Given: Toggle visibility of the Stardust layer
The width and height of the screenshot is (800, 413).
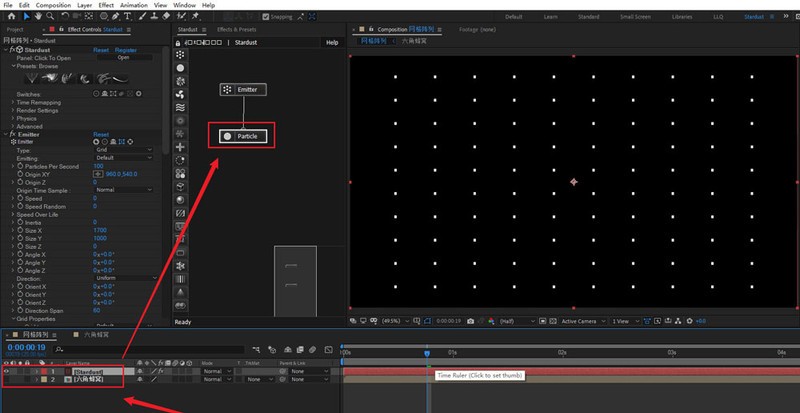Looking at the screenshot, I should pos(8,371).
